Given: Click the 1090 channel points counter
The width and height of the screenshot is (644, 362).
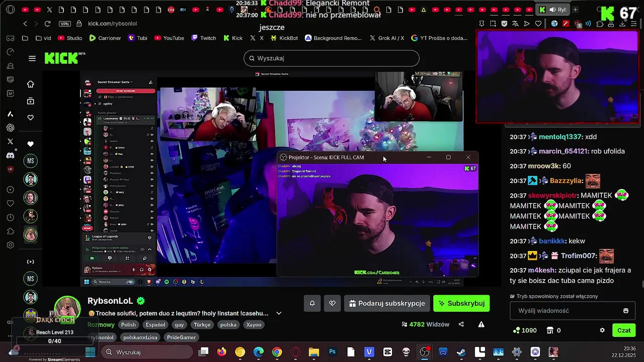Looking at the screenshot, I should point(524,330).
